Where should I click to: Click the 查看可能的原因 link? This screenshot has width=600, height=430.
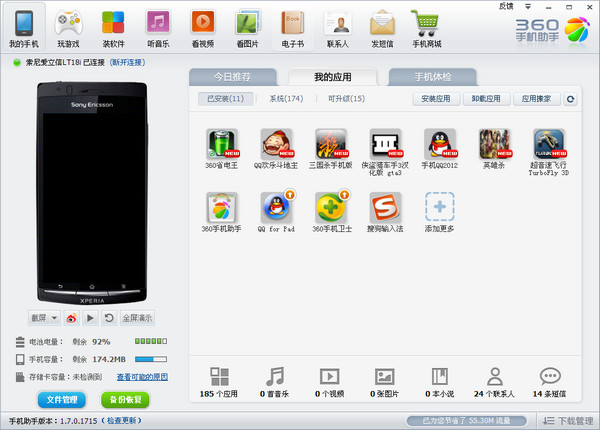click(x=142, y=377)
